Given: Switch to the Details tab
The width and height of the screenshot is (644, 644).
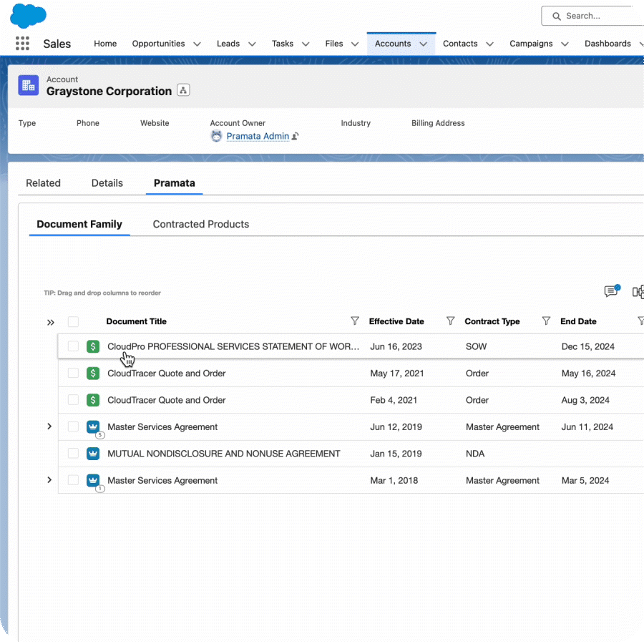Looking at the screenshot, I should [107, 182].
